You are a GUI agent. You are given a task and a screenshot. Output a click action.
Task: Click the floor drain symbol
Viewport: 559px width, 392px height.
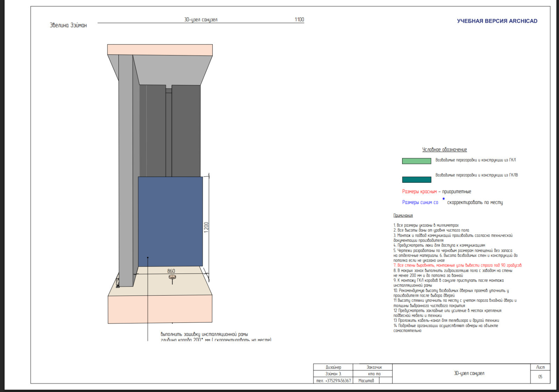click(x=172, y=277)
